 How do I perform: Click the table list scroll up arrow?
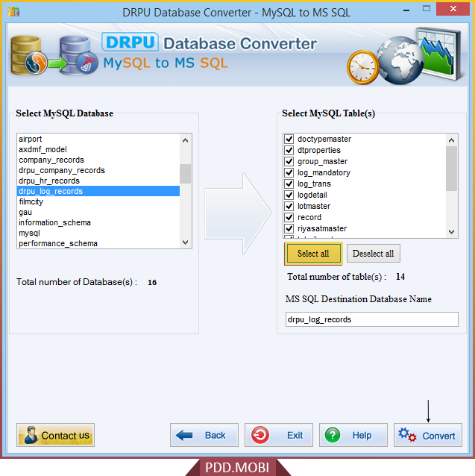451,140
